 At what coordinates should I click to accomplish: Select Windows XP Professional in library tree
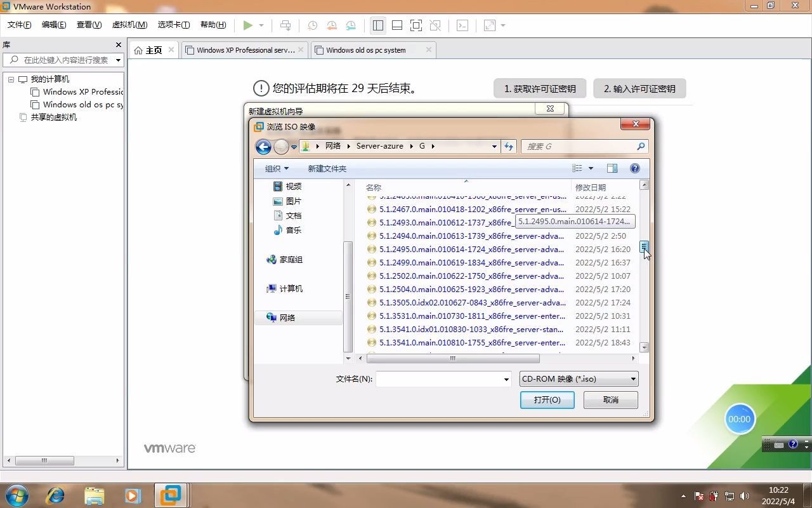[77, 92]
